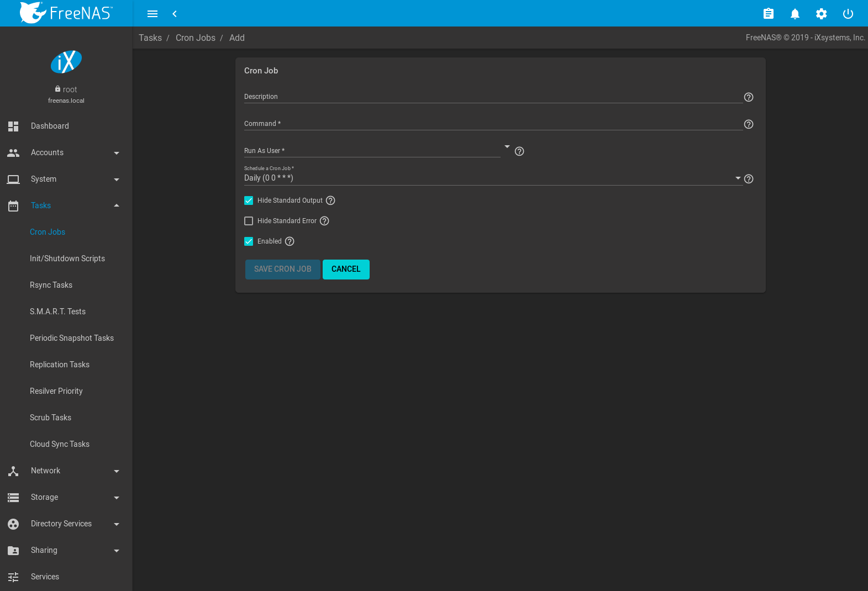Expand the Accounts menu arrow
The width and height of the screenshot is (868, 591).
117,153
